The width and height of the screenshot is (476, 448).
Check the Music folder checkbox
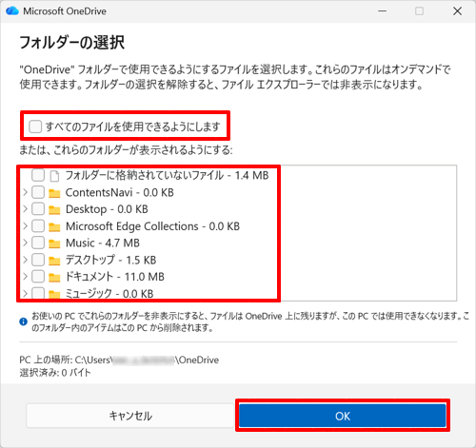point(38,243)
